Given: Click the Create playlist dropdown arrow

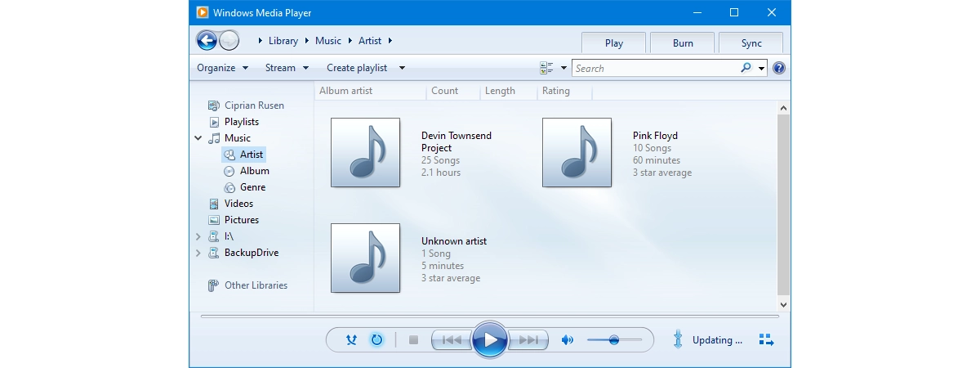Looking at the screenshot, I should coord(402,68).
